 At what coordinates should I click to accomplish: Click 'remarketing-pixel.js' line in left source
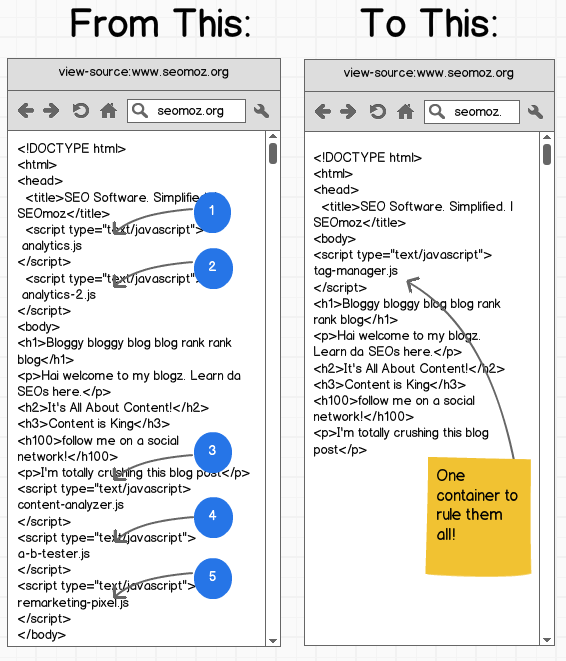73,602
